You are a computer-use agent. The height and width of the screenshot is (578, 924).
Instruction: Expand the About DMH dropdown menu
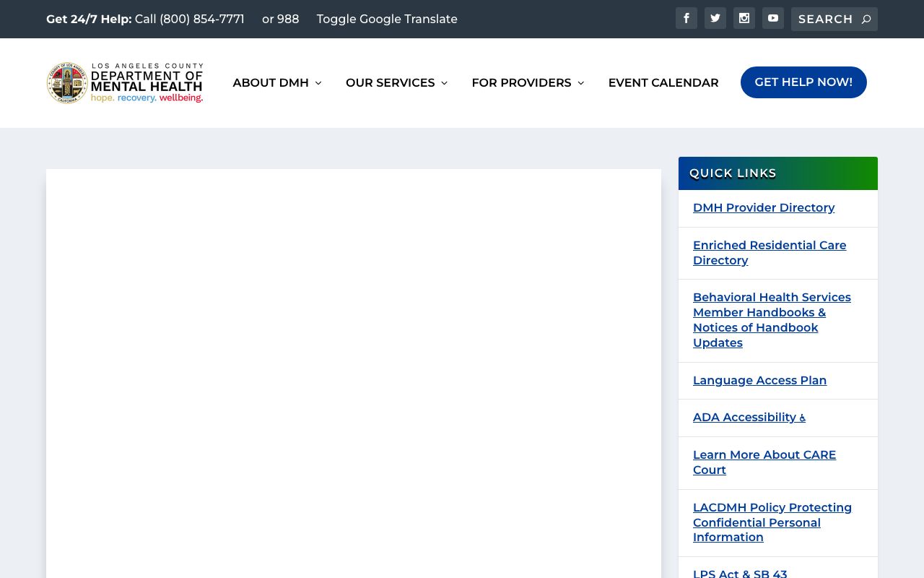click(x=276, y=82)
